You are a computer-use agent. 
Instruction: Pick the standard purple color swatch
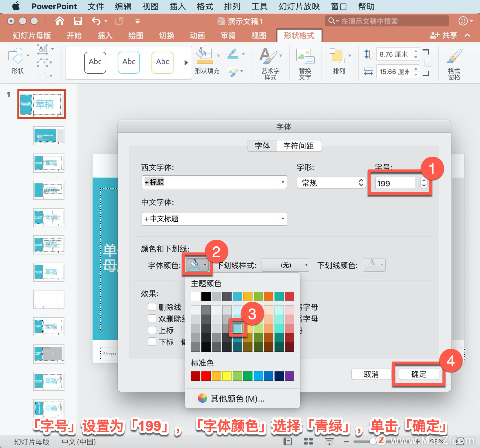(290, 376)
